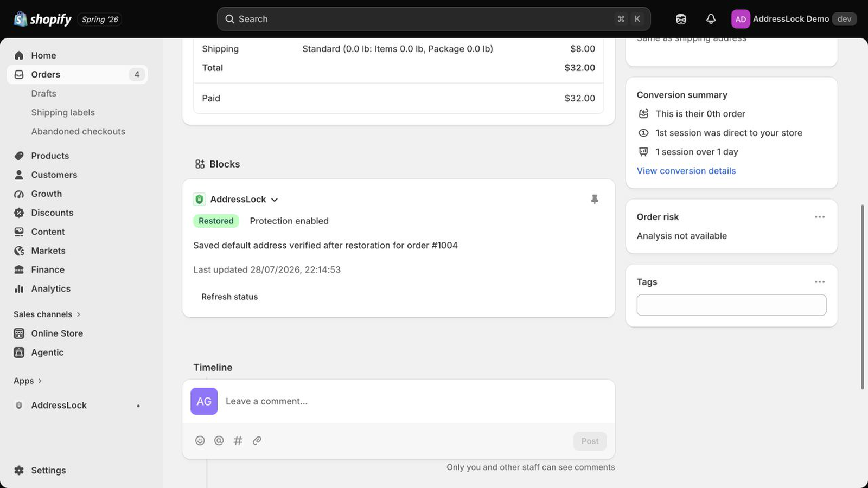The height and width of the screenshot is (488, 868).
Task: Click the Home icon in sidebar
Action: [19, 55]
